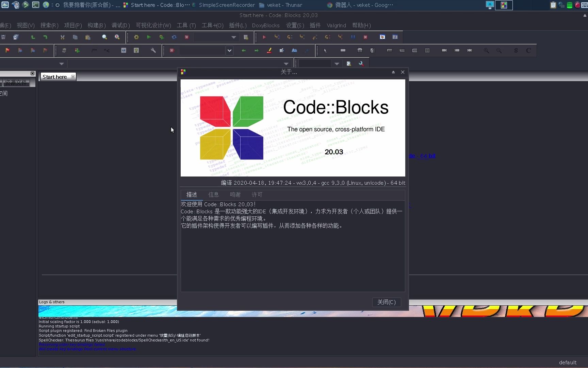The width and height of the screenshot is (588, 368).
Task: Click the Logs & others panel title
Action: 52,302
